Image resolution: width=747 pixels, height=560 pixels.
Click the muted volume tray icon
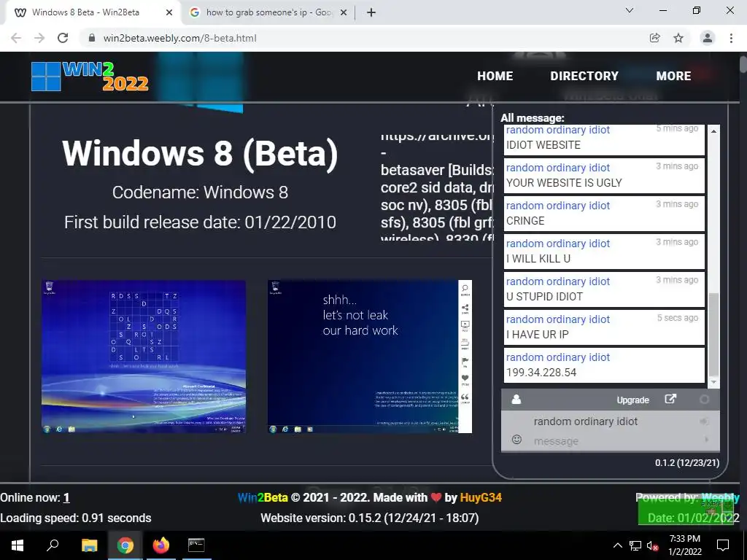point(653,545)
